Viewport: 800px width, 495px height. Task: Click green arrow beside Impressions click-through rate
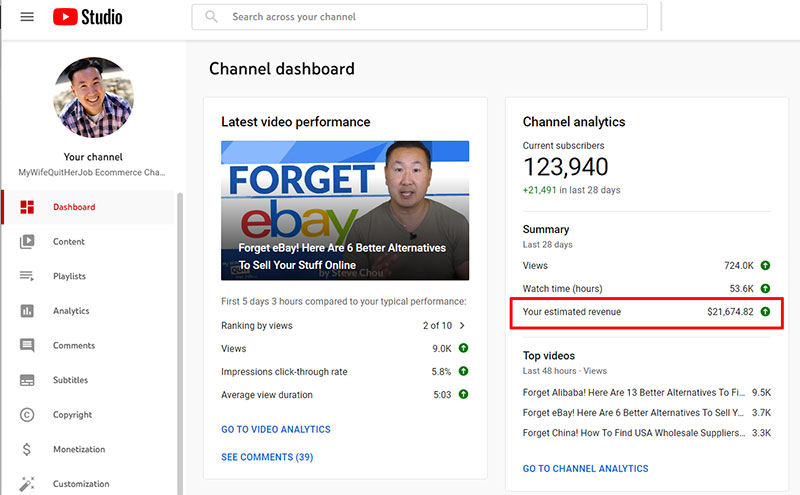pos(463,371)
